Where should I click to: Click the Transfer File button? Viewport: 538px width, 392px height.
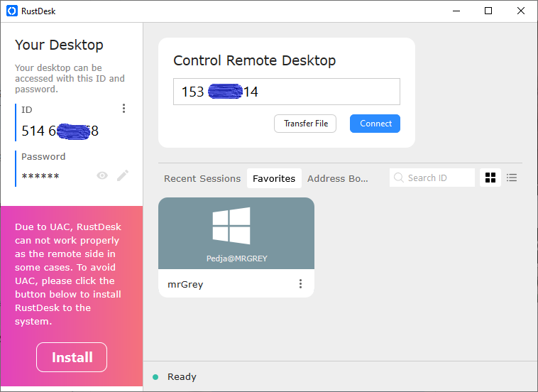tap(305, 124)
